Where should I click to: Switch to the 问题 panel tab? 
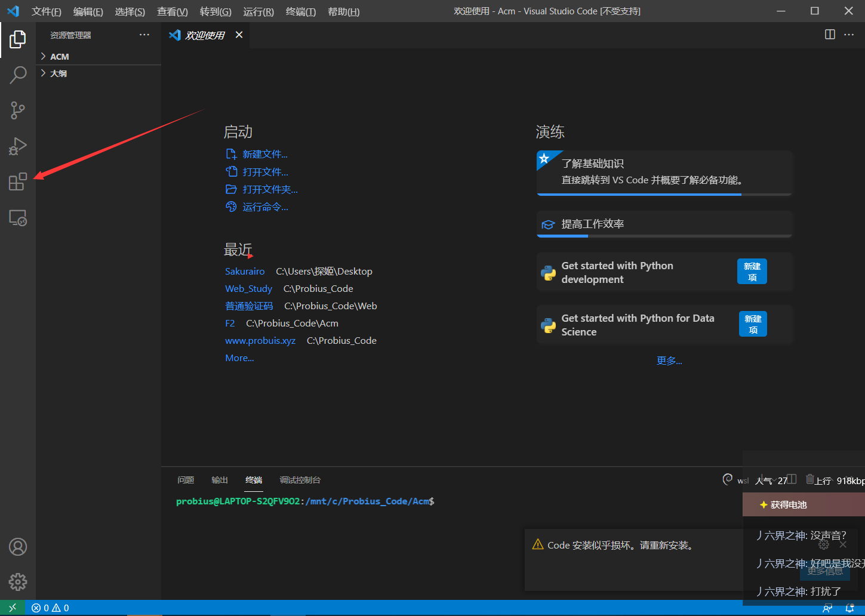coord(186,480)
